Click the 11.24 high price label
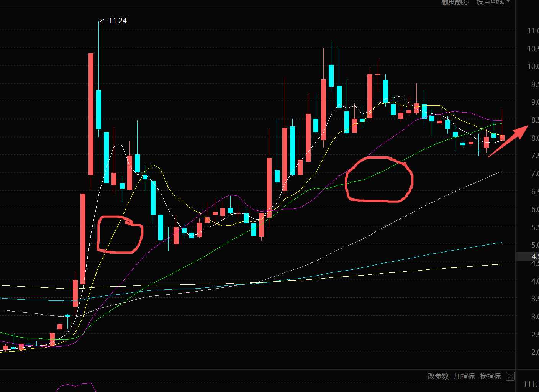This screenshot has height=392, width=539. 118,21
